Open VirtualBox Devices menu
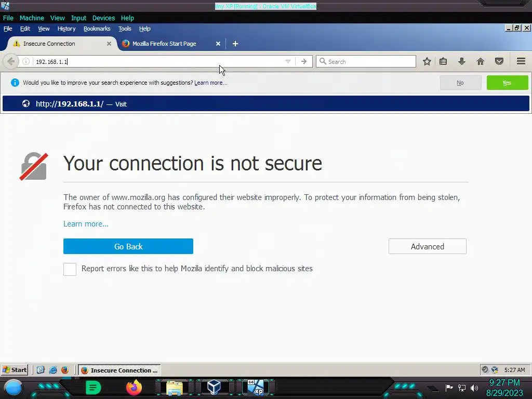The height and width of the screenshot is (399, 532). click(103, 18)
